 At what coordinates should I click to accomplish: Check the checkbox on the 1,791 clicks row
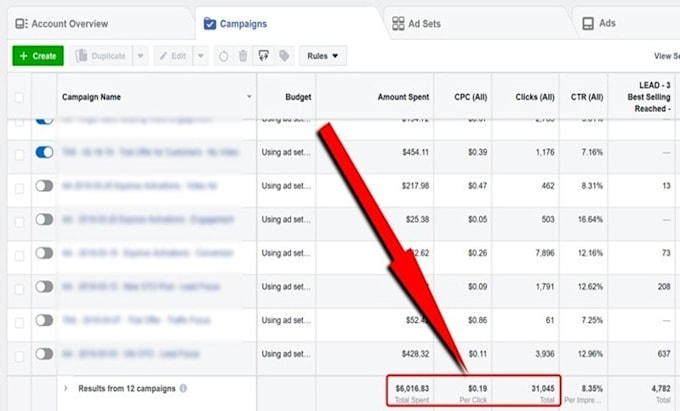pos(20,289)
